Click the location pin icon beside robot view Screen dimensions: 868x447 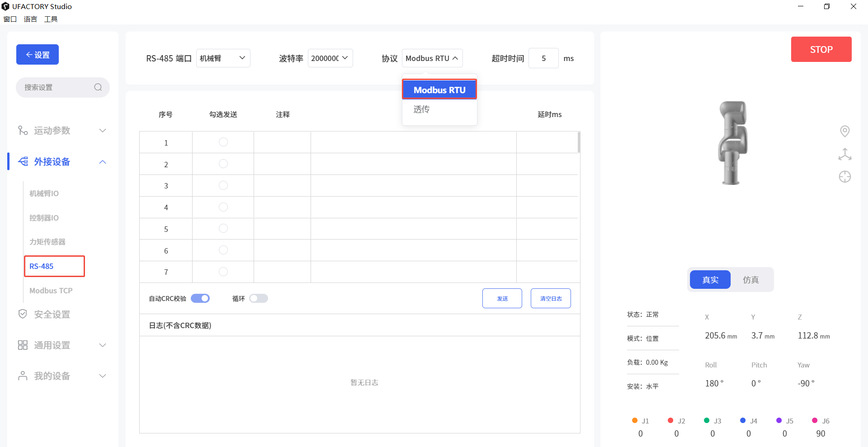pos(844,131)
